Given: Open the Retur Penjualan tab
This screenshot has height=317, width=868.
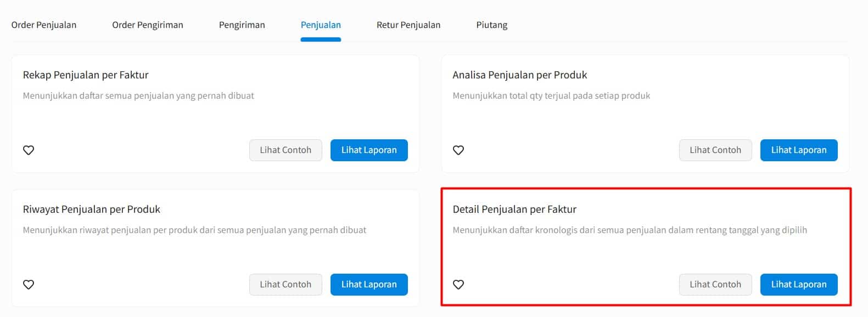Looking at the screenshot, I should 408,25.
